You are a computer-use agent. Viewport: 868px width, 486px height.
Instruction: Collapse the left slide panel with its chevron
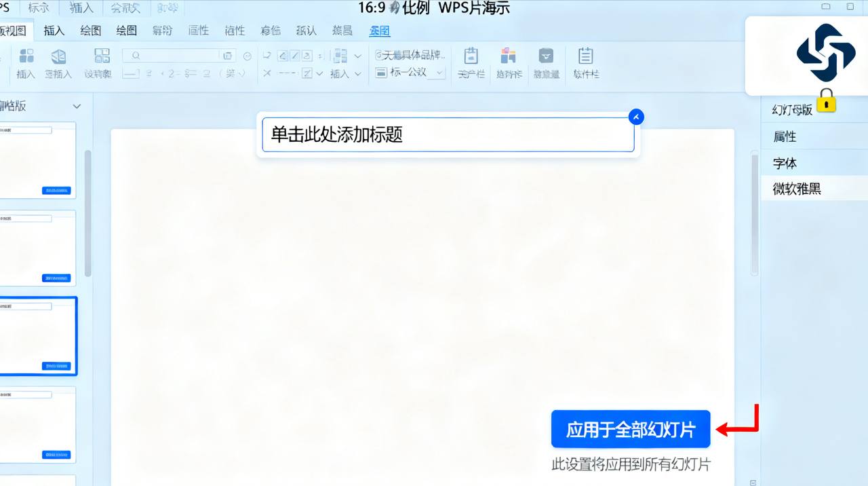77,106
